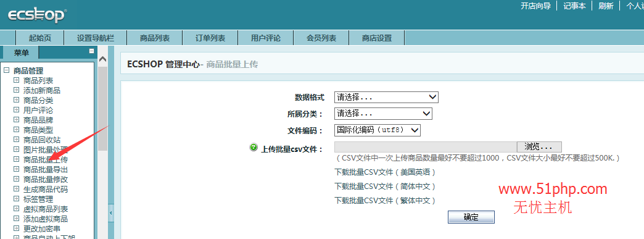Screen dimensions: 644x239
Task: Open the 起始页 navigation tab
Action: tap(40, 38)
